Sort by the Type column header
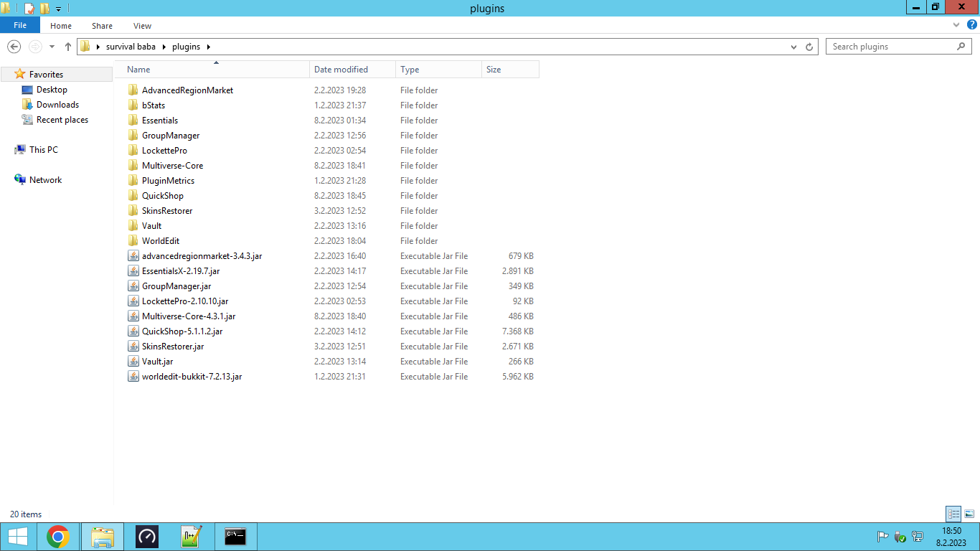 click(x=438, y=70)
